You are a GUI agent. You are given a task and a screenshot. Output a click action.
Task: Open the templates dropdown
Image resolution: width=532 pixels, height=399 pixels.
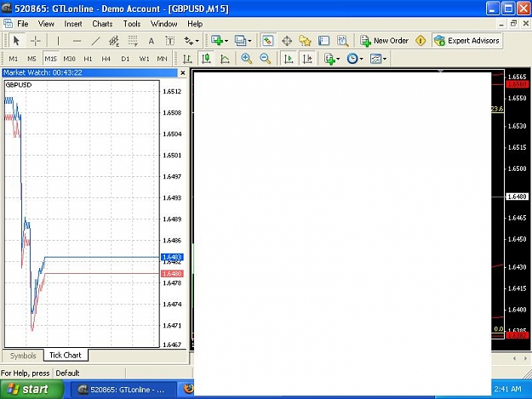click(378, 59)
